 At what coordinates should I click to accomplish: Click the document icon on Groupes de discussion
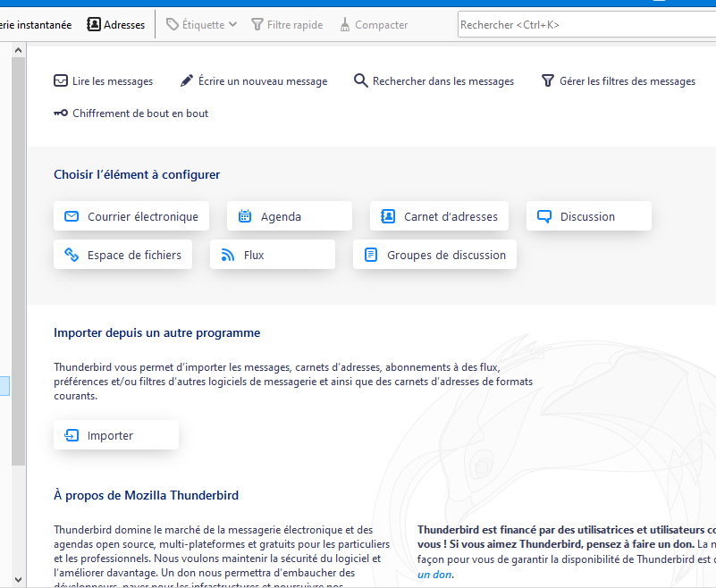pyautogui.click(x=371, y=255)
